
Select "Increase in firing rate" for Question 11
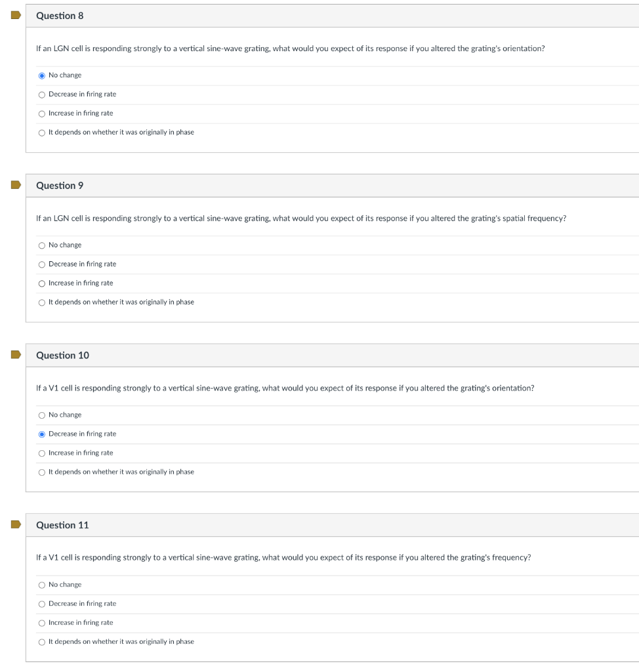42,623
